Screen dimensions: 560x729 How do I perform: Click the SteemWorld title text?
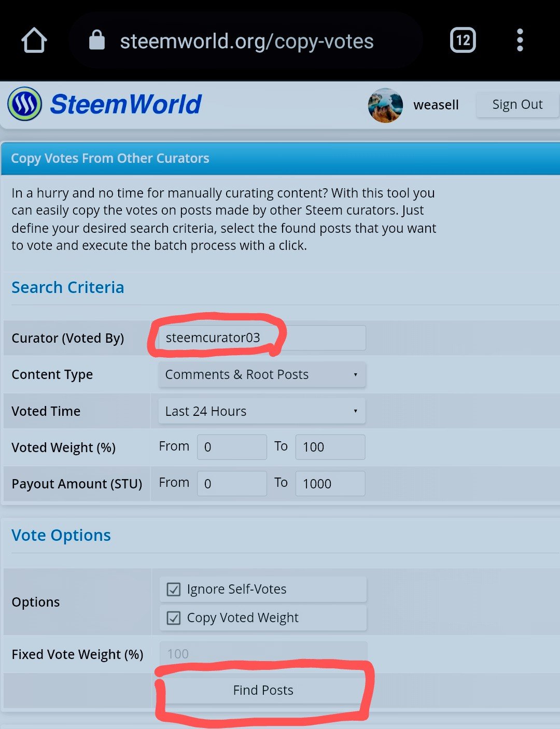[x=126, y=104]
